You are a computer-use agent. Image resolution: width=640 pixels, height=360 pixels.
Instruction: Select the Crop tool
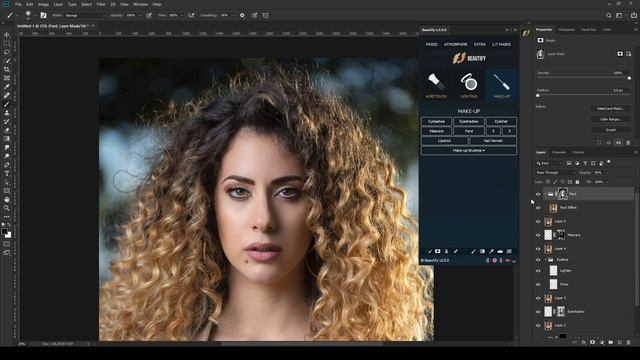pyautogui.click(x=7, y=69)
